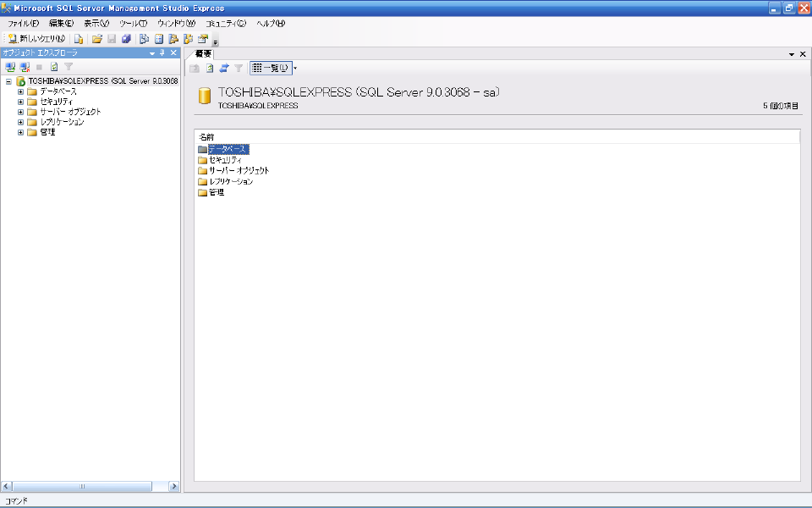Select 管理 folder in Object Explorer tree
The height and width of the screenshot is (508, 812).
click(x=47, y=133)
